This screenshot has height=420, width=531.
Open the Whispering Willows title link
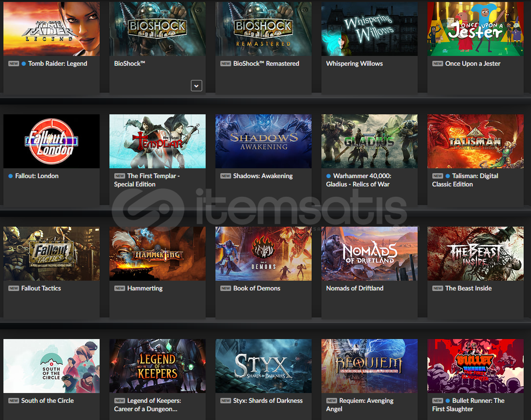point(354,64)
